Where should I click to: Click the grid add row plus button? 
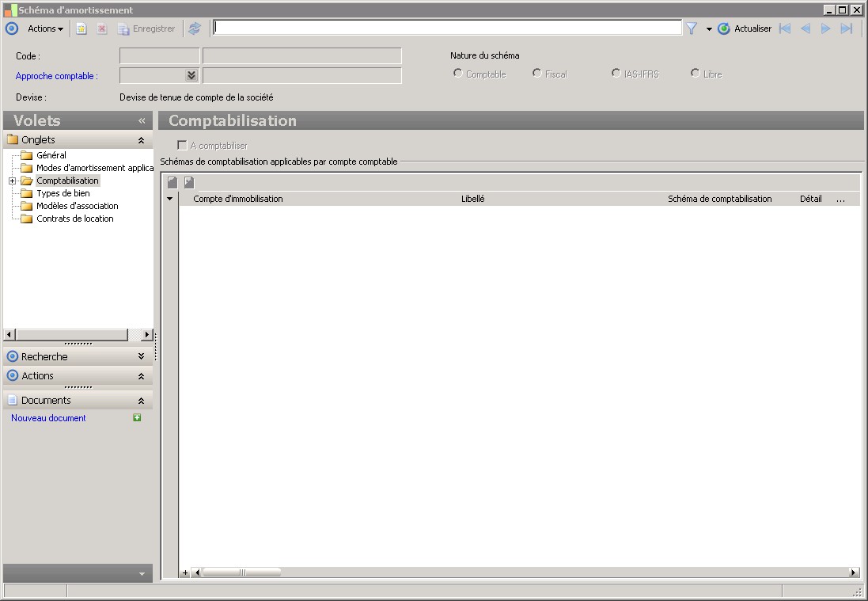coord(185,572)
